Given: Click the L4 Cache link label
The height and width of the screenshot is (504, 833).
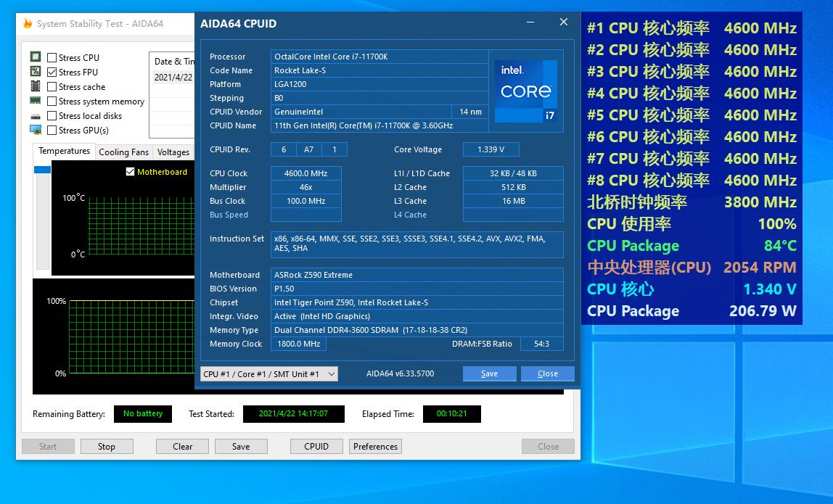Looking at the screenshot, I should (x=410, y=215).
